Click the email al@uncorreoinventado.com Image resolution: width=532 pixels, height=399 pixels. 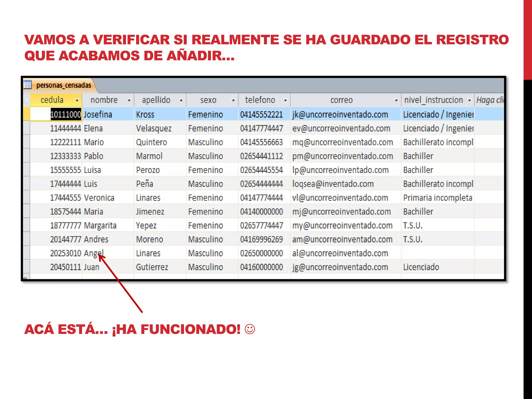(340, 253)
